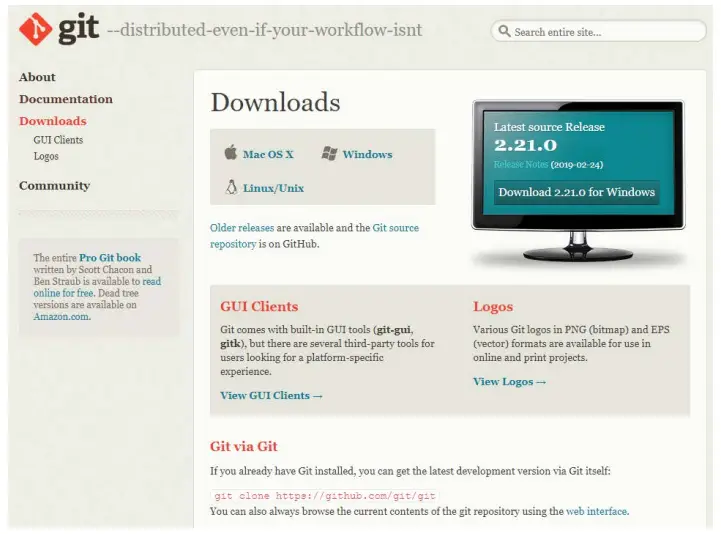The image size is (721, 534).
Task: Open the Pro Git book link
Action: 111,258
